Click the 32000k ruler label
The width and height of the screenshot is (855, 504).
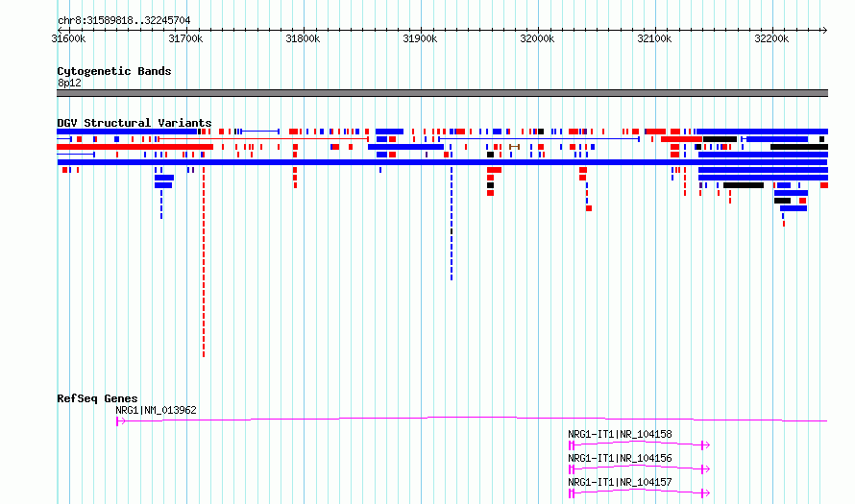(537, 38)
